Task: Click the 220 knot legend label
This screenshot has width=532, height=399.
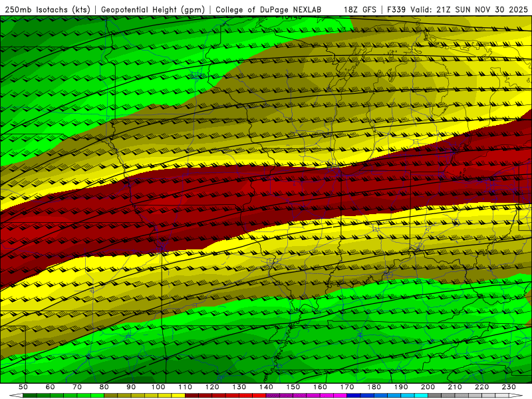Action: (x=481, y=387)
